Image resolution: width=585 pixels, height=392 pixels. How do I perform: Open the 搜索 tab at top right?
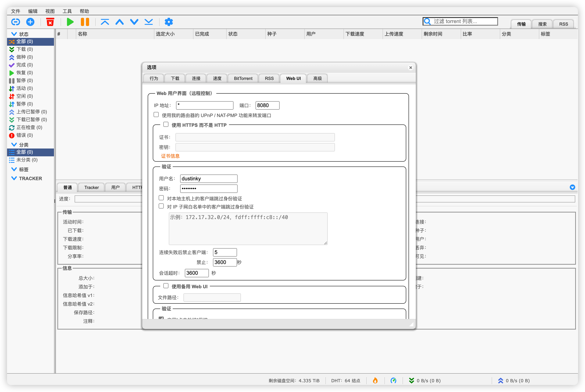(542, 24)
